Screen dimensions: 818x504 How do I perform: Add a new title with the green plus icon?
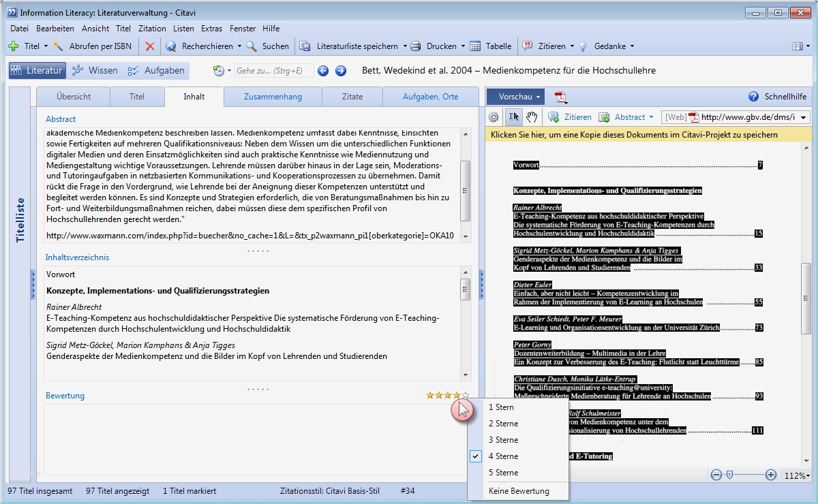click(x=13, y=46)
